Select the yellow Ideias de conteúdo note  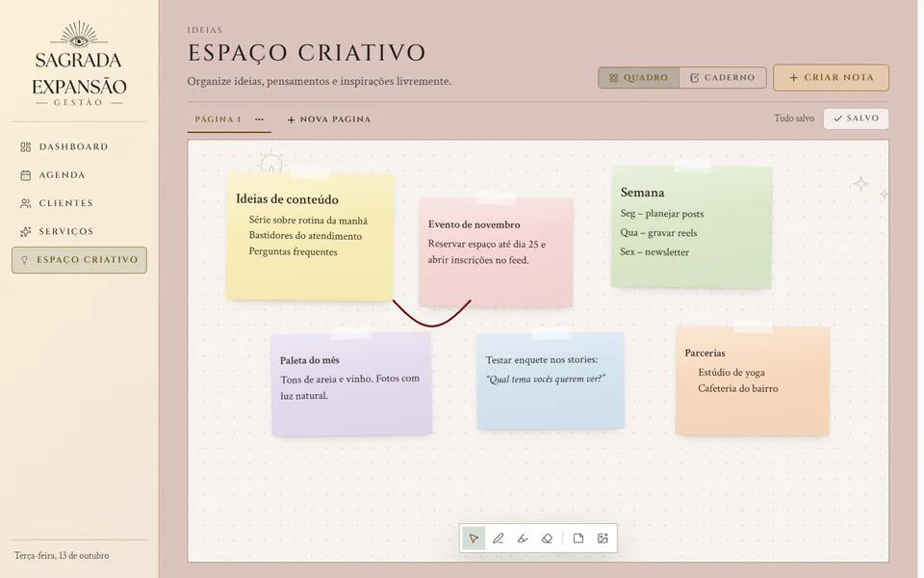click(x=310, y=236)
